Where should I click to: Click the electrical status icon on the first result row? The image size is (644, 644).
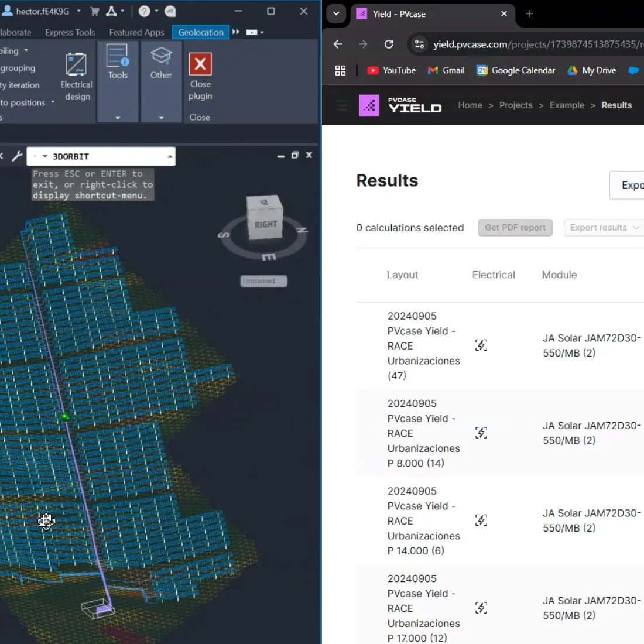pos(481,345)
